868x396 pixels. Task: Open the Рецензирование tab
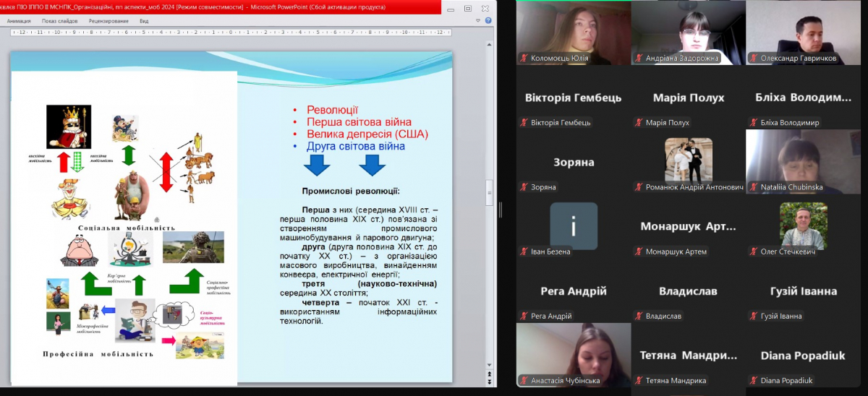[109, 21]
